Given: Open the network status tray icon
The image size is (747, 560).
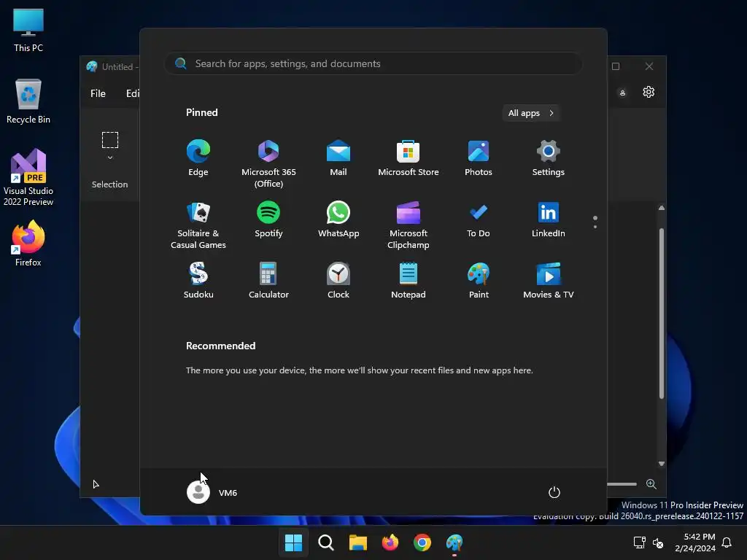Looking at the screenshot, I should (639, 542).
